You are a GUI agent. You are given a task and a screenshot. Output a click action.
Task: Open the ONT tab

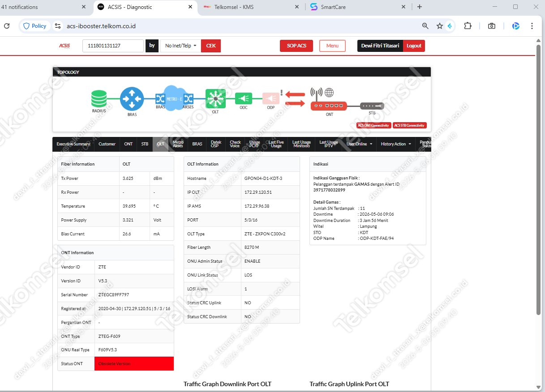point(129,144)
